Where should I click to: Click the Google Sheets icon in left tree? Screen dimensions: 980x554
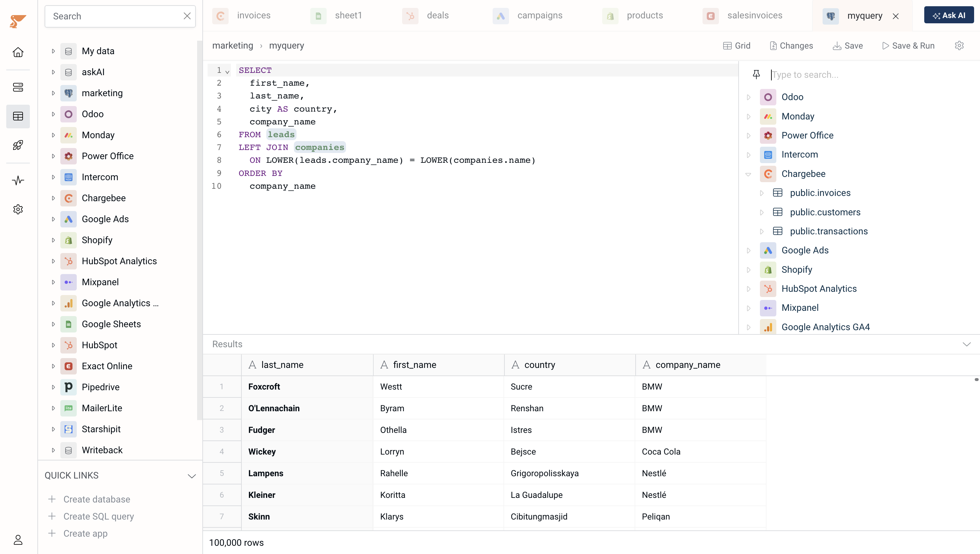pyautogui.click(x=69, y=324)
